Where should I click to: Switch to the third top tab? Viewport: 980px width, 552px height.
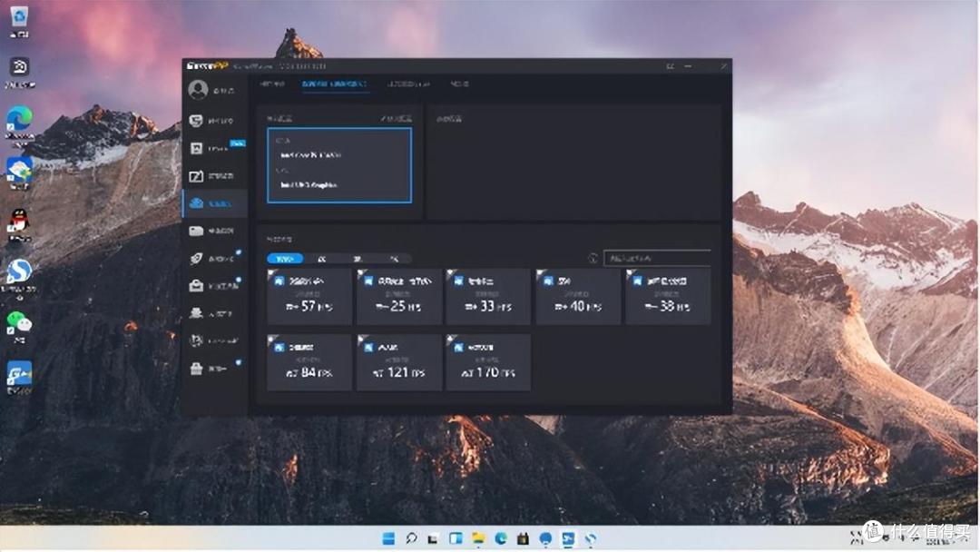407,84
